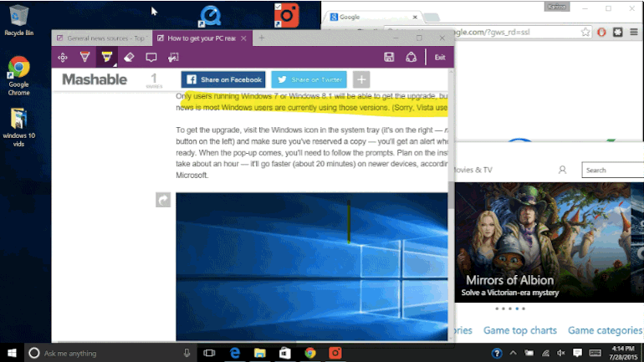Image resolution: width=644 pixels, height=362 pixels.
Task: Select the How to get your PC ready tab
Action: [x=202, y=38]
